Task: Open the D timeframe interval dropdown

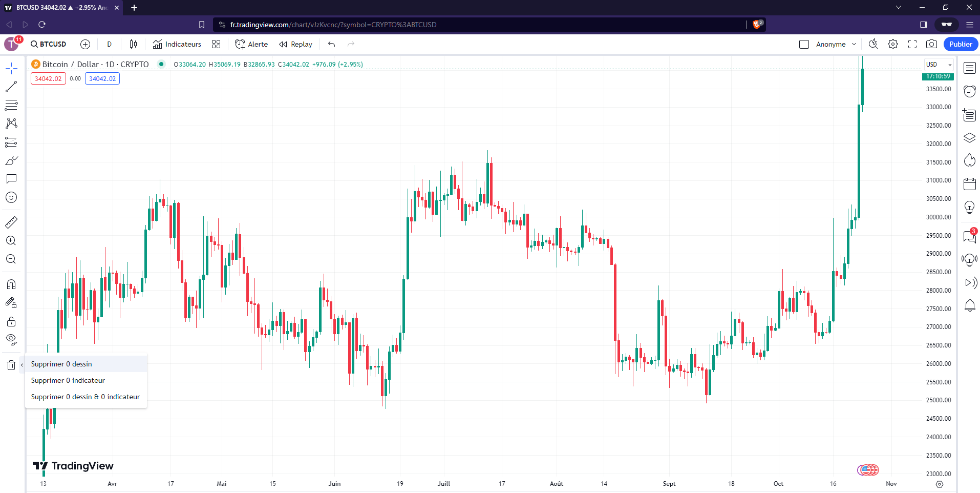Action: [x=109, y=44]
